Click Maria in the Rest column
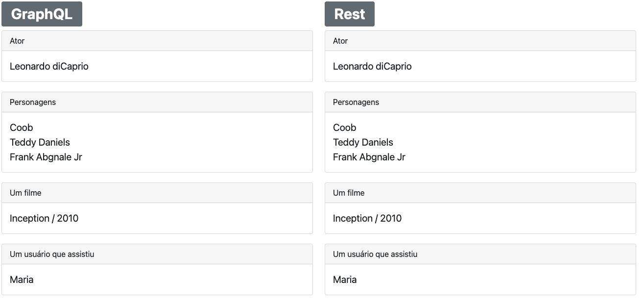644x305 pixels. click(345, 280)
